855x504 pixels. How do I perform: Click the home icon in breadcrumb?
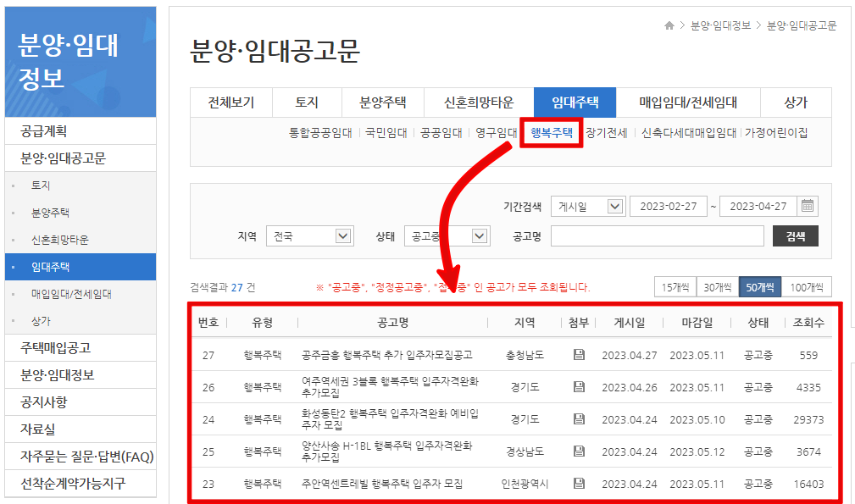coord(669,25)
